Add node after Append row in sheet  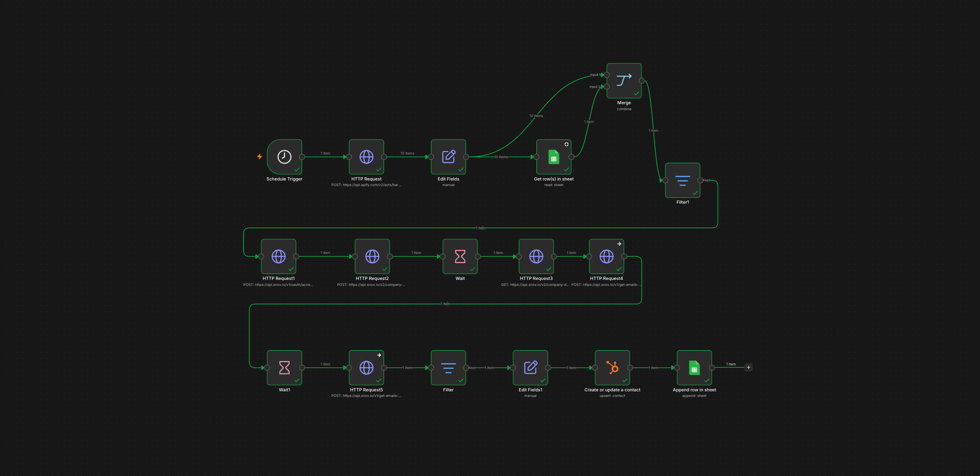coord(749,367)
